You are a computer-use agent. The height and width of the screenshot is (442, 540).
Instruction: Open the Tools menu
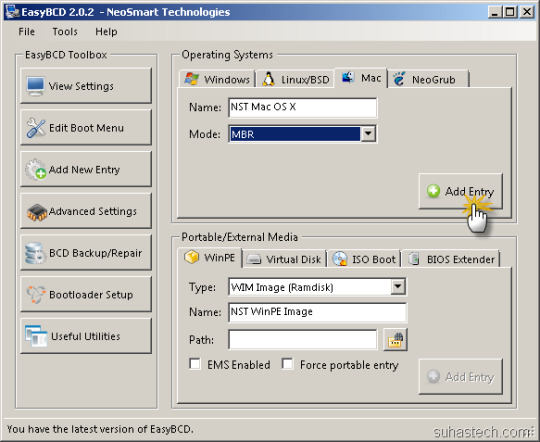tap(65, 32)
